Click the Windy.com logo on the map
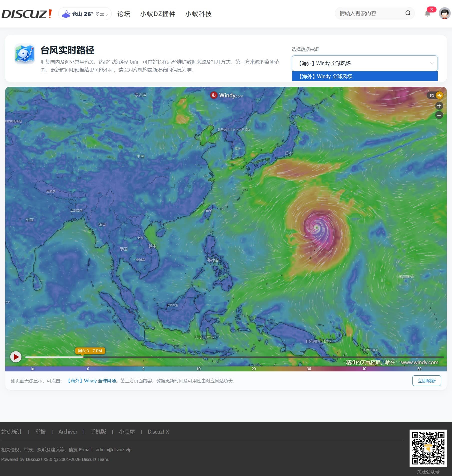This screenshot has width=452, height=476. [x=226, y=95]
